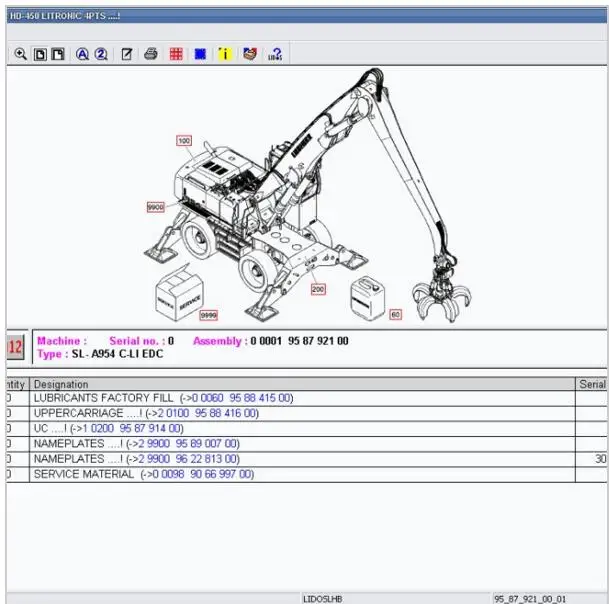Image resolution: width=609 pixels, height=604 pixels.
Task: Open link 2 9900 95 89 007 00
Action: click(187, 444)
